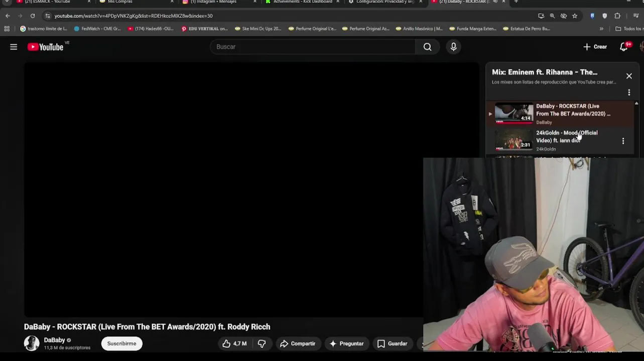Open the DaBaby channel name link
644x361 pixels.
54,340
